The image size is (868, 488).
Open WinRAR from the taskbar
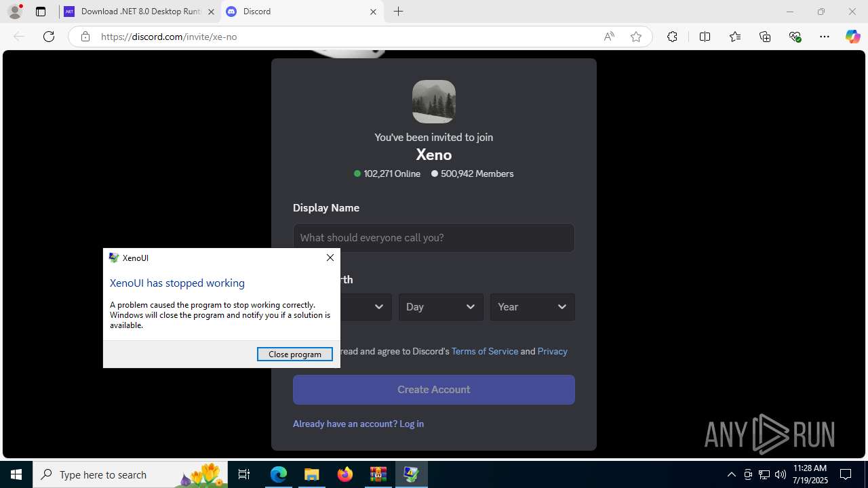tap(378, 474)
